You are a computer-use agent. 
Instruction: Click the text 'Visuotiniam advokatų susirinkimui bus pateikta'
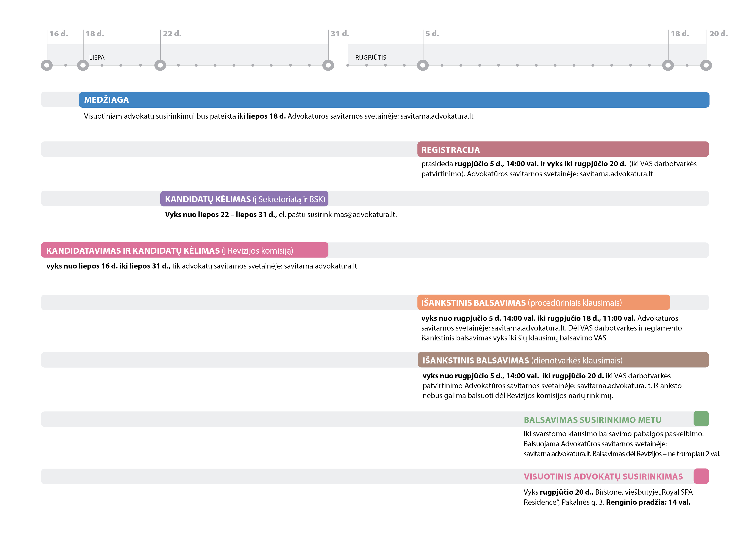[x=159, y=116]
